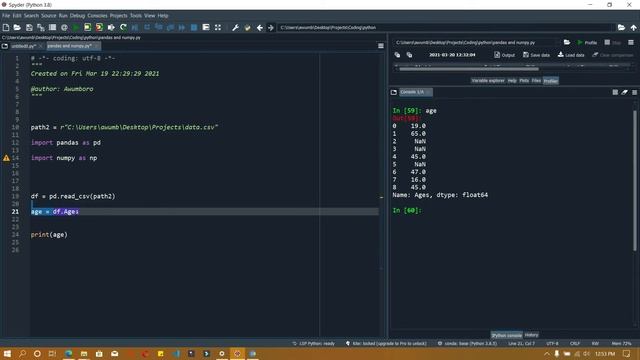The height and width of the screenshot is (360, 640).
Task: Save all open files
Action: pyautogui.click(x=40, y=27)
